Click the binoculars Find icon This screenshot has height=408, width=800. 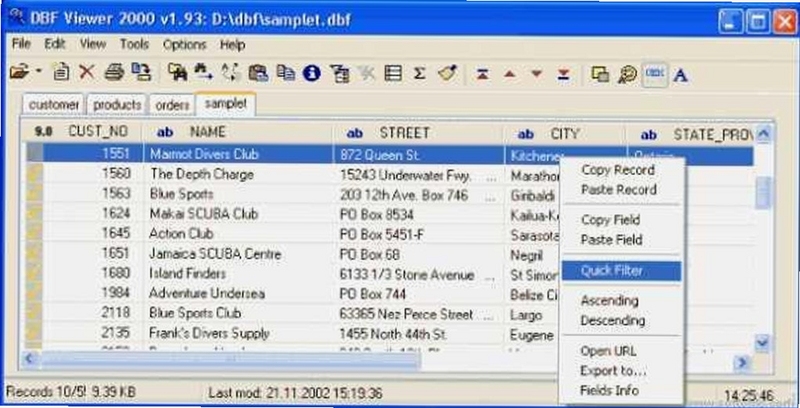click(177, 73)
